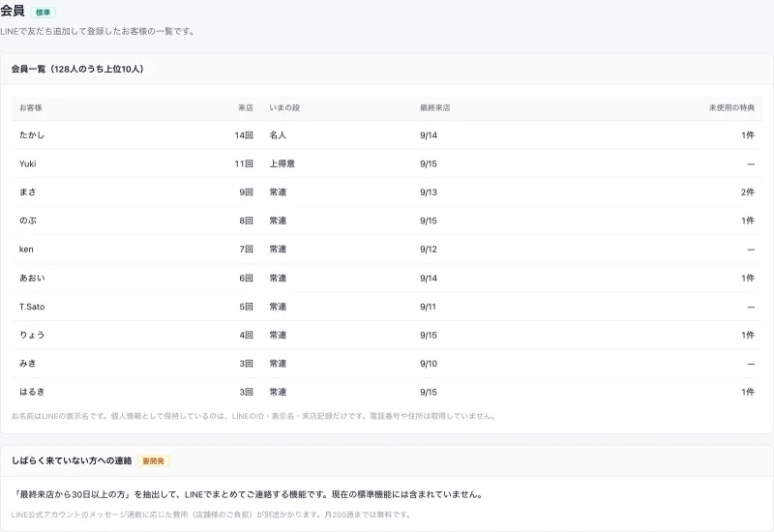Click たかし's last visit date 9/14

pos(429,135)
